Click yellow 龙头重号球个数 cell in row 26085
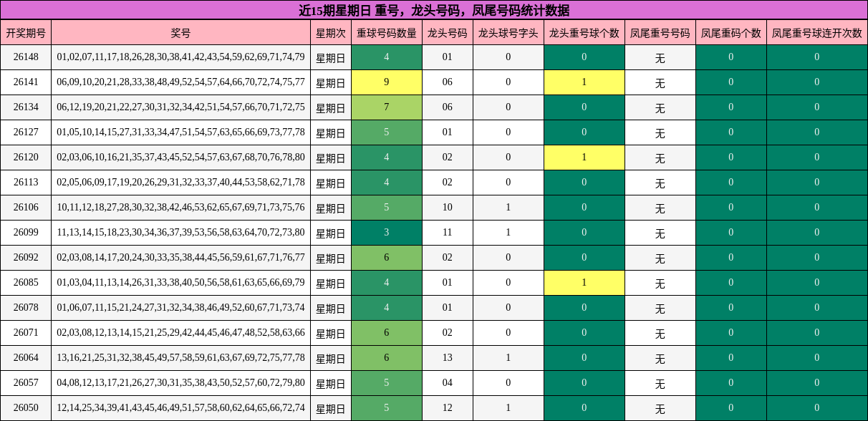 pos(584,283)
